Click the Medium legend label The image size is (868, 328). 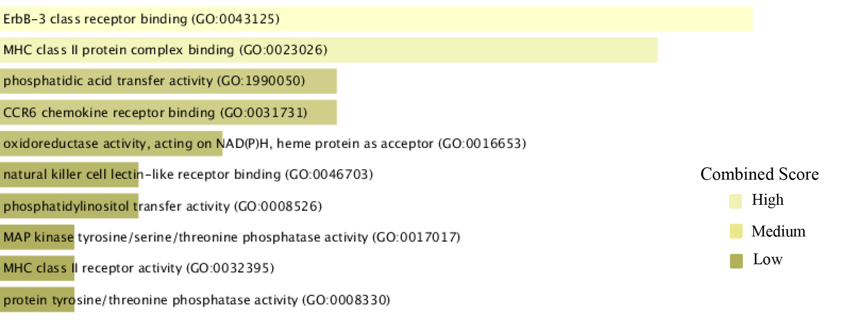coord(778,231)
